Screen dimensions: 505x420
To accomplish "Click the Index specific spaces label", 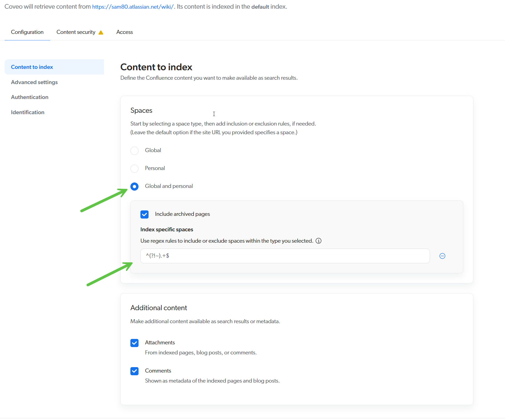I will [167, 229].
